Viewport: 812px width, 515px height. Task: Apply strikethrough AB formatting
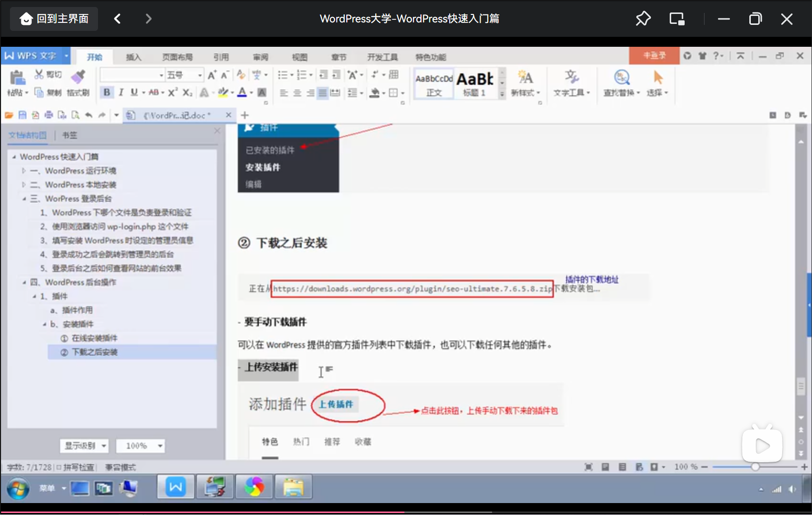(x=154, y=93)
